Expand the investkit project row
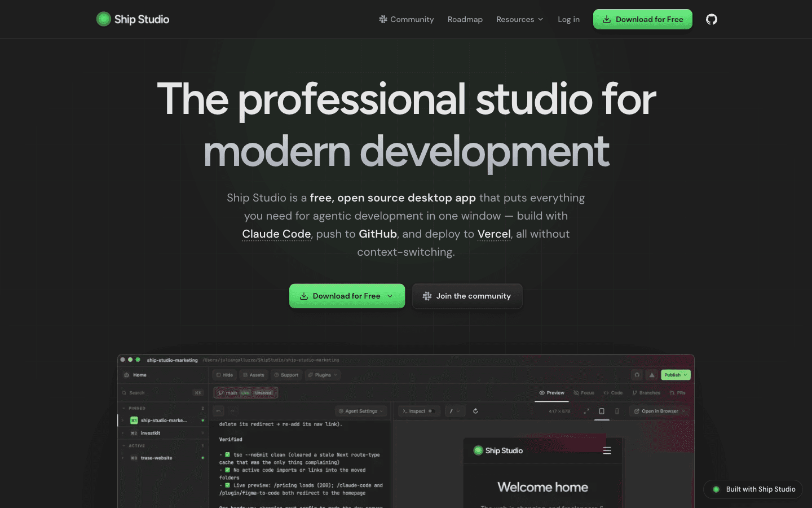 [x=122, y=433]
